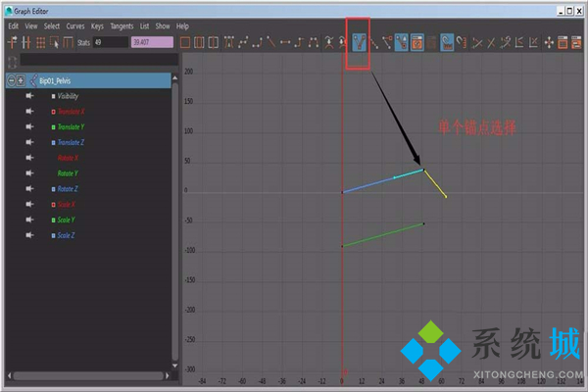Open the Edit menu
Viewport: 588px width, 392px height.
pos(13,25)
